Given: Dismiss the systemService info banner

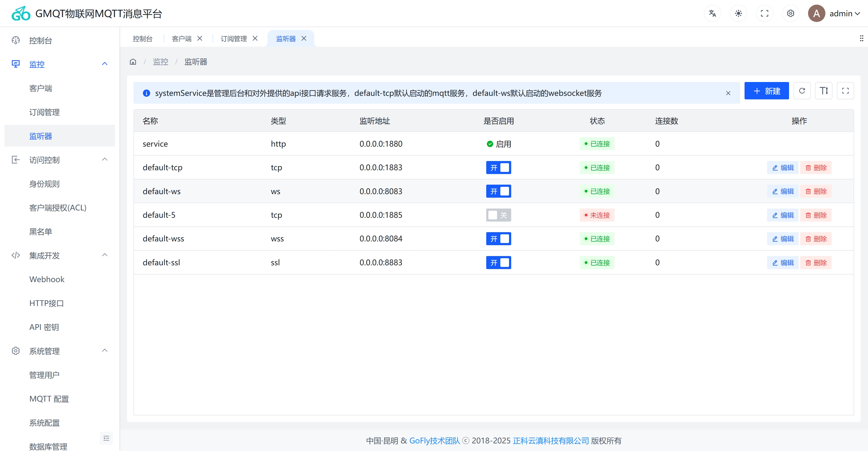Looking at the screenshot, I should [x=728, y=93].
